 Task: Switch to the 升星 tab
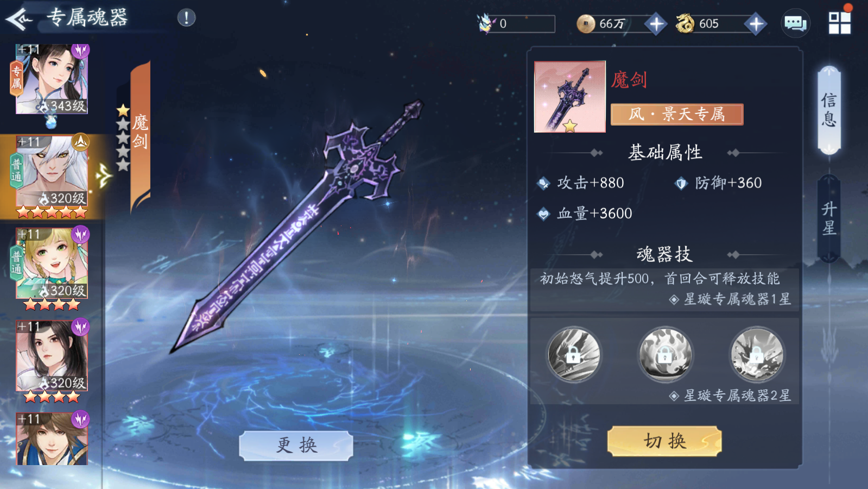point(829,218)
